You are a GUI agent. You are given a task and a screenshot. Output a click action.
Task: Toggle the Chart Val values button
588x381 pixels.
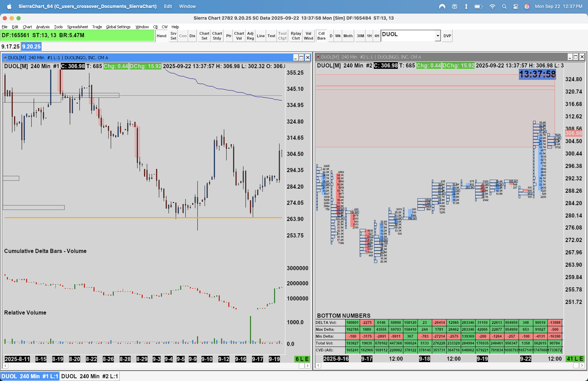coord(239,36)
